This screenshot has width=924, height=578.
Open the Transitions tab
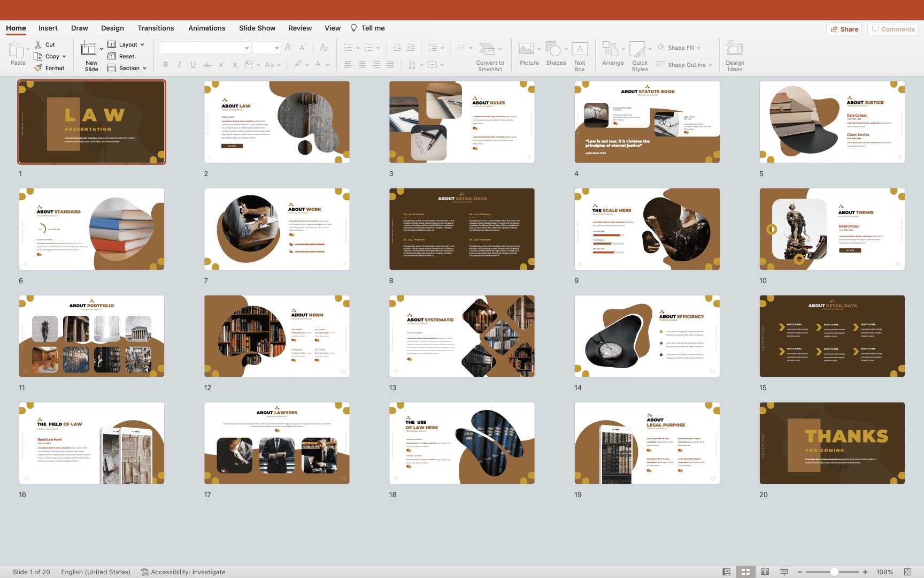point(155,28)
